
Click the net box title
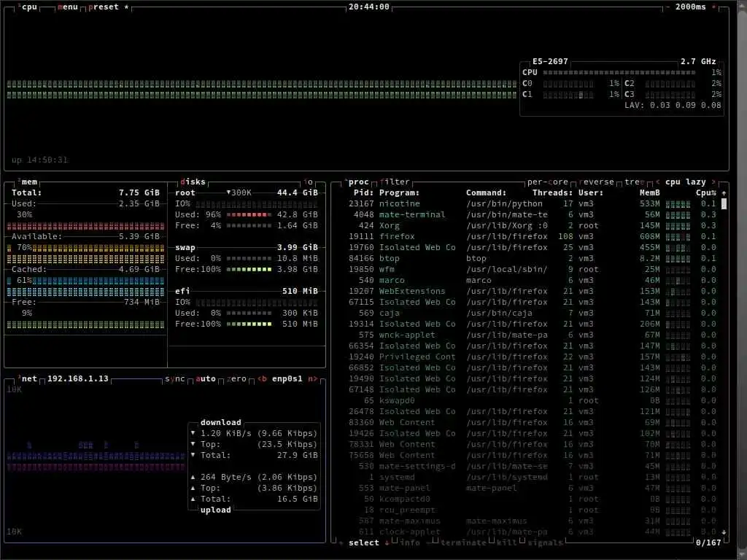coord(28,379)
